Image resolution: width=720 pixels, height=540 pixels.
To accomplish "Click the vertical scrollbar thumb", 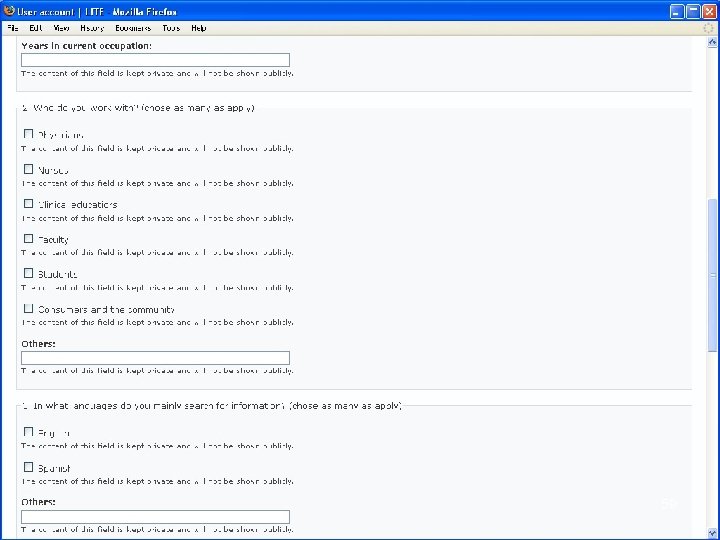I will [712, 276].
